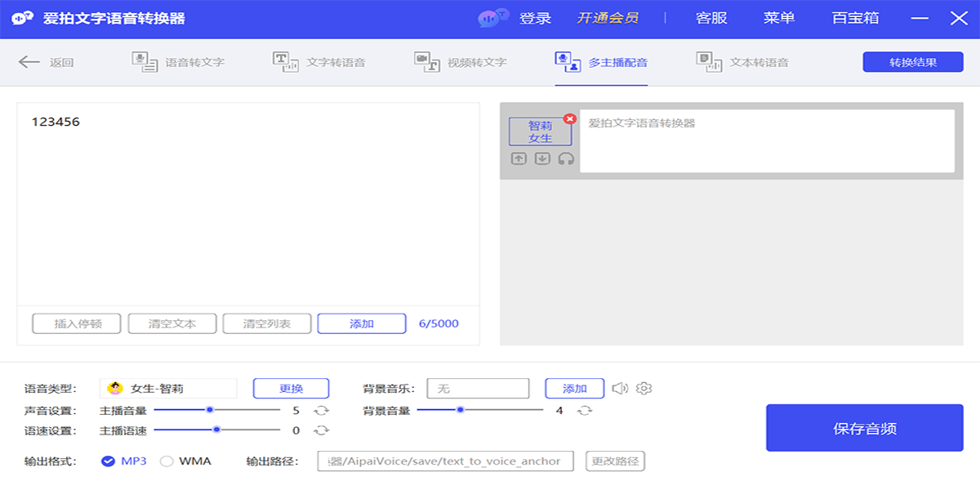980x490 pixels.
Task: Open 客服 support
Action: tap(711, 18)
